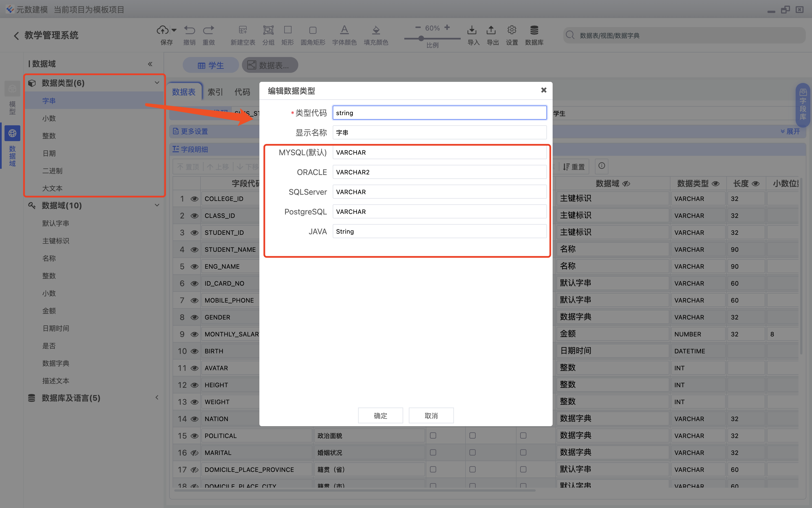Select 小数 under data types
Screen dimensions: 812x508
49,118
